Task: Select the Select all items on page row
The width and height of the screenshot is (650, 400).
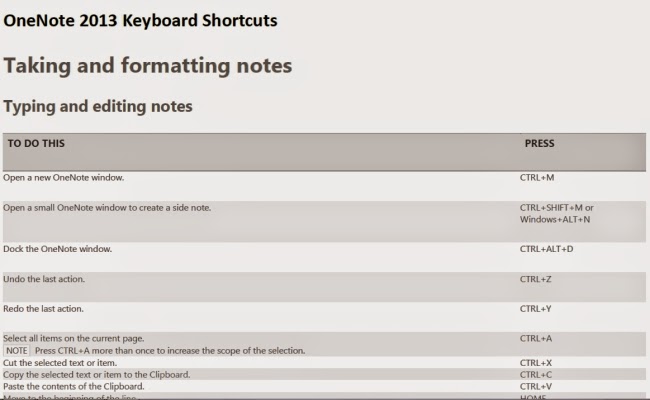Action: pos(324,344)
